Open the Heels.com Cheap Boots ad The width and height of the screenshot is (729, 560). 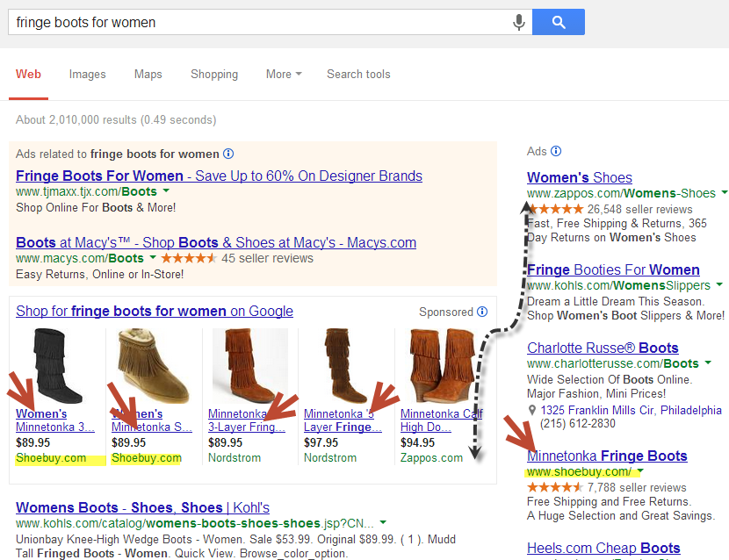(x=603, y=549)
